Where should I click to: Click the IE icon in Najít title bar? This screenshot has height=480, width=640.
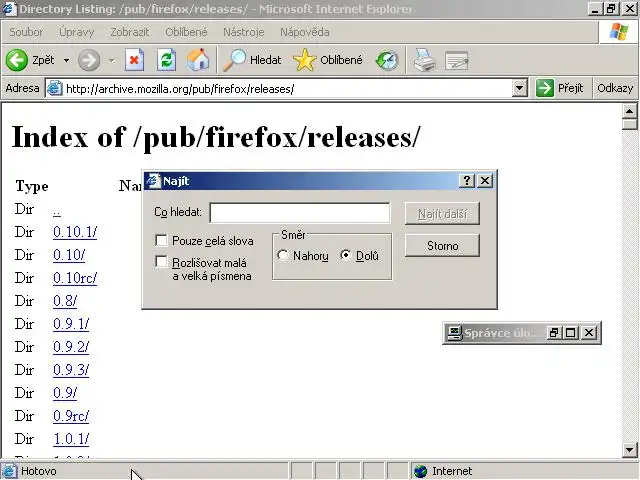click(x=153, y=180)
